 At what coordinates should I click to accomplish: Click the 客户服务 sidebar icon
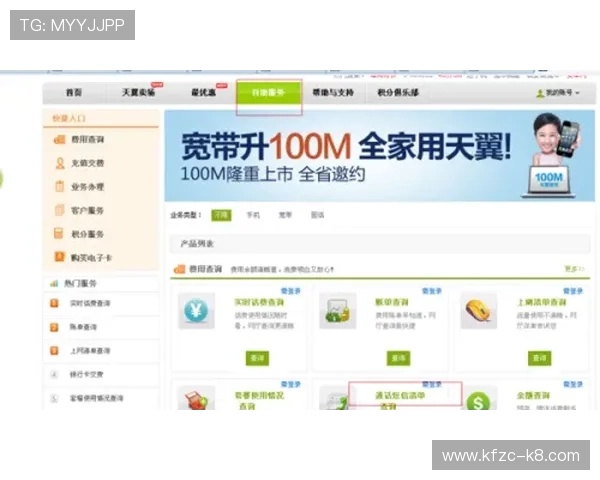(x=60, y=210)
